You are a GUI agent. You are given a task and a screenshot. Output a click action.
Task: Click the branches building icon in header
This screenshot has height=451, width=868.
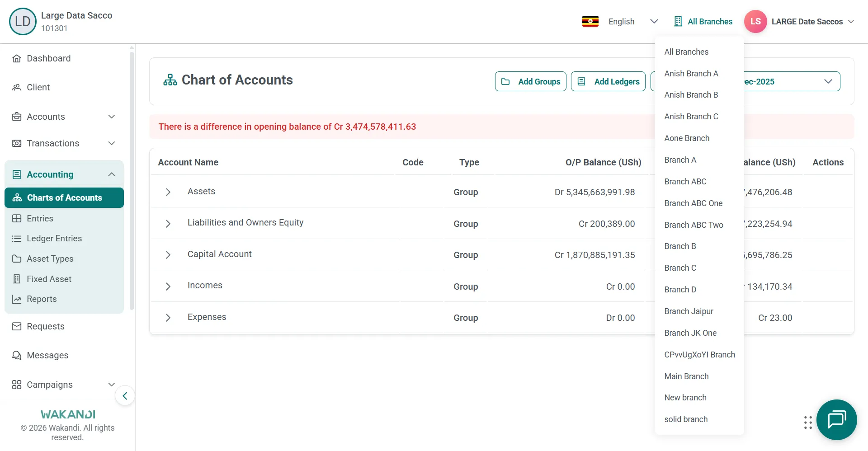click(678, 21)
